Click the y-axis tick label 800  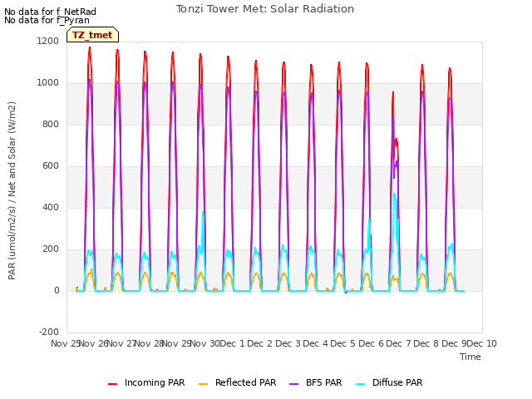(51, 125)
